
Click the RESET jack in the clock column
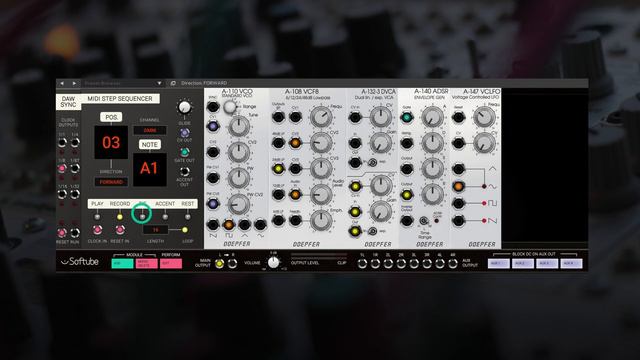(x=62, y=233)
